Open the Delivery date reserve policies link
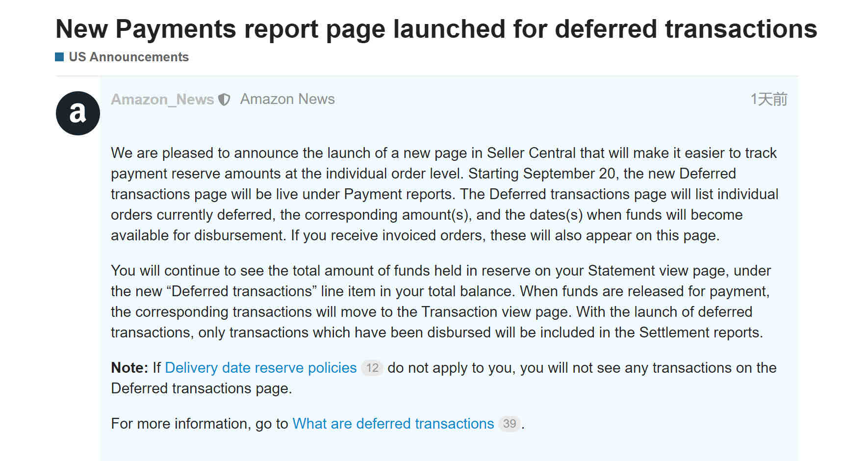868x461 pixels. (x=261, y=368)
